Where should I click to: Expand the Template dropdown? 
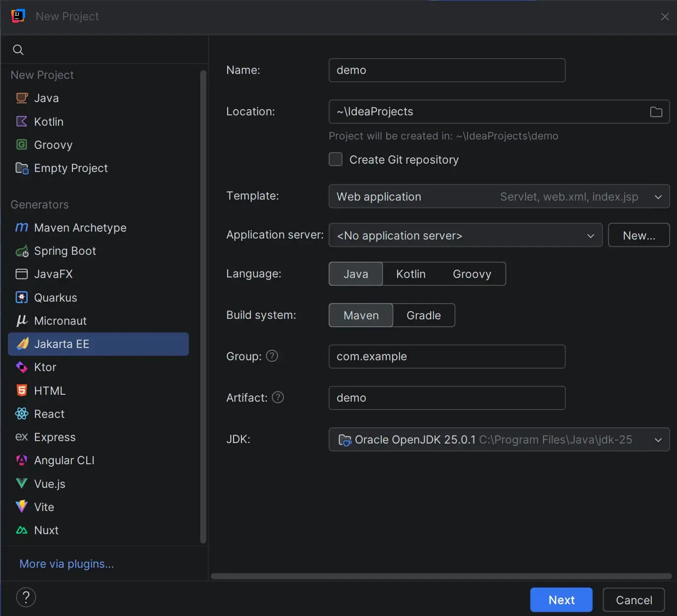658,197
